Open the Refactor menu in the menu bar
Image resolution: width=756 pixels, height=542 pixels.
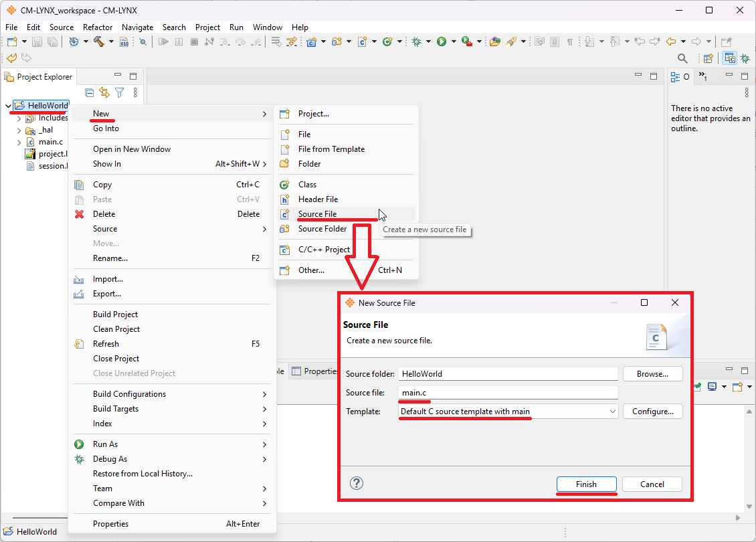click(98, 27)
